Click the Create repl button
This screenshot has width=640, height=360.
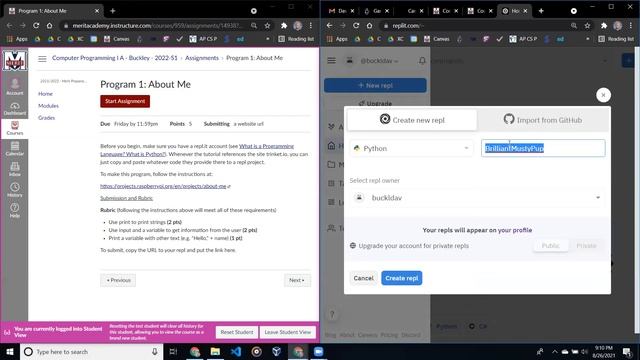(x=402, y=278)
